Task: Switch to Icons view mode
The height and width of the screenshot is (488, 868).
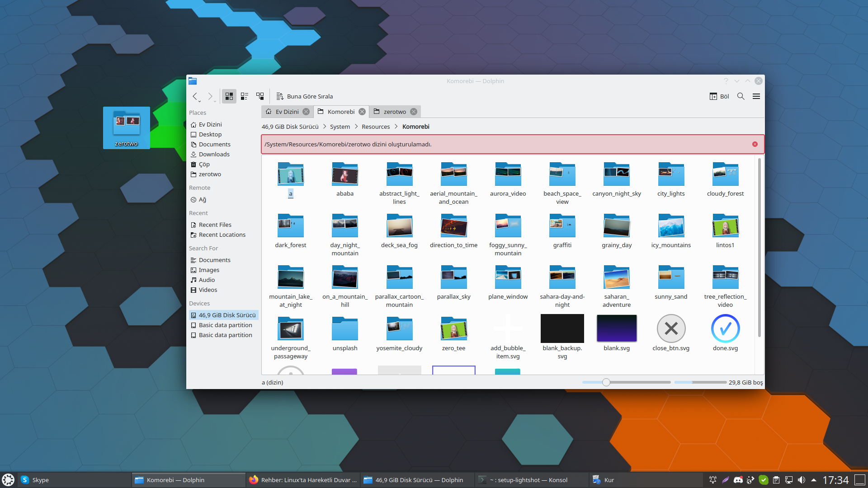Action: coord(229,96)
